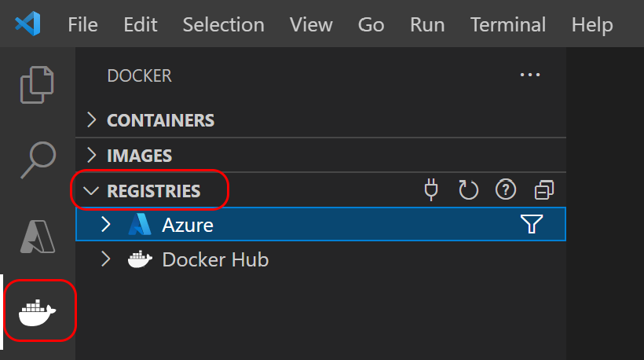Open the Selection menu
Viewport: 644px width, 360px height.
pos(223,24)
